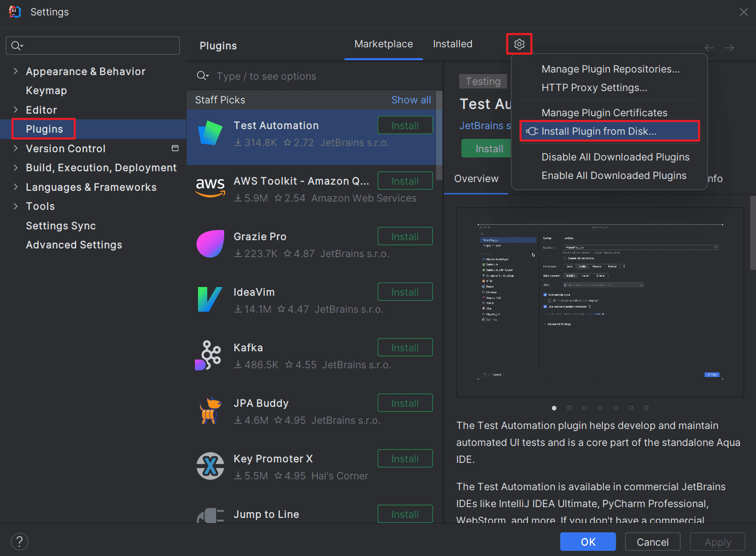Image resolution: width=756 pixels, height=556 pixels.
Task: Select the last screenshot carousel dot
Action: pyautogui.click(x=646, y=408)
